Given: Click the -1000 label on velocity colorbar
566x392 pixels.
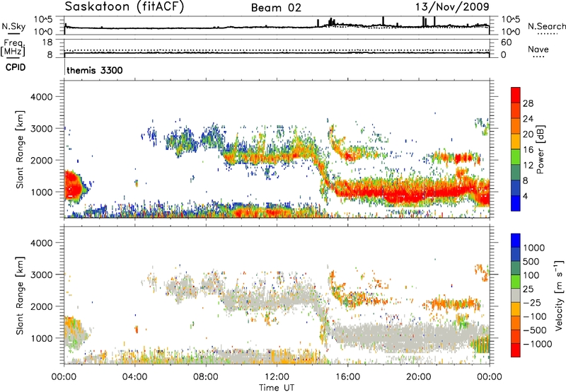Looking at the screenshot, I should (x=537, y=344).
